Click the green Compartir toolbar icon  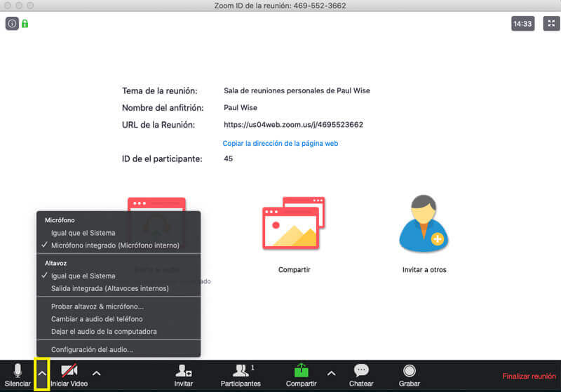click(302, 370)
